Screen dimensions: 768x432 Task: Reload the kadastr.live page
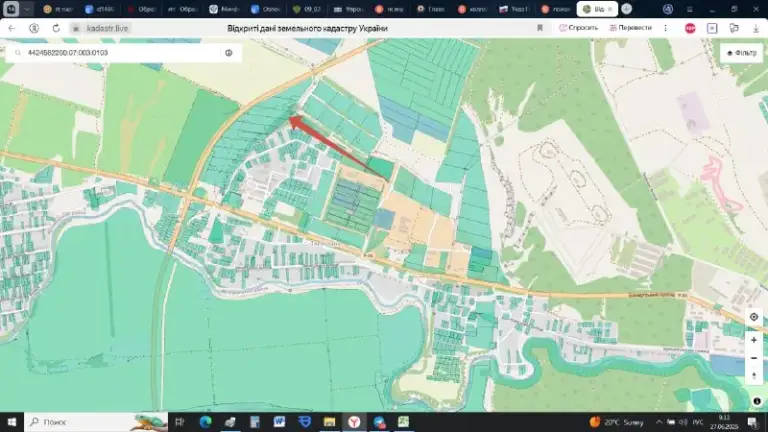tap(56, 28)
